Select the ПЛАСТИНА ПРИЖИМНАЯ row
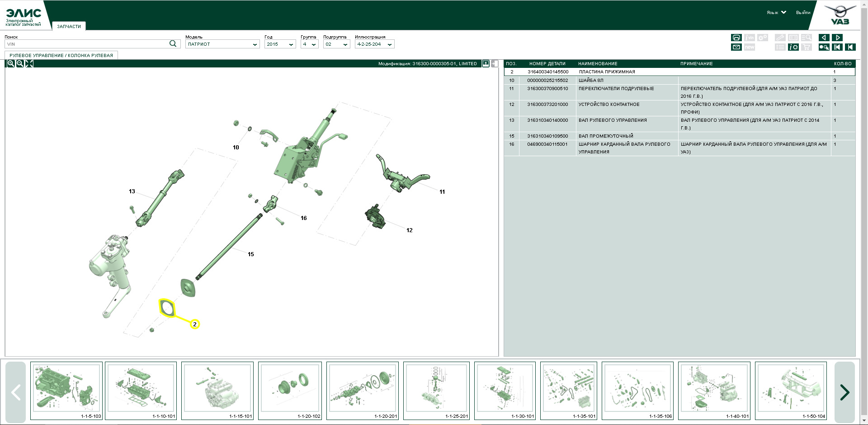The image size is (868, 425). click(679, 72)
